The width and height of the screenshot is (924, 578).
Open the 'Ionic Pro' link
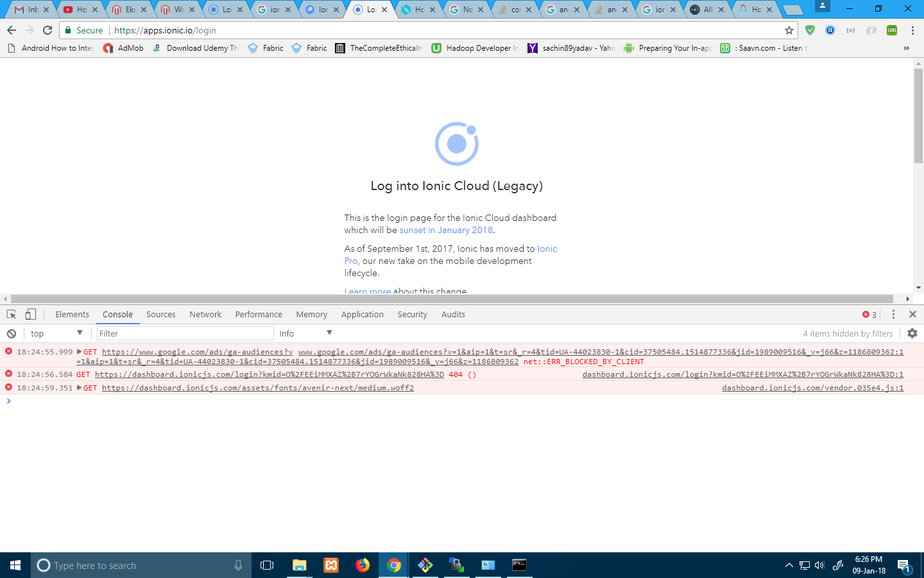(x=450, y=254)
